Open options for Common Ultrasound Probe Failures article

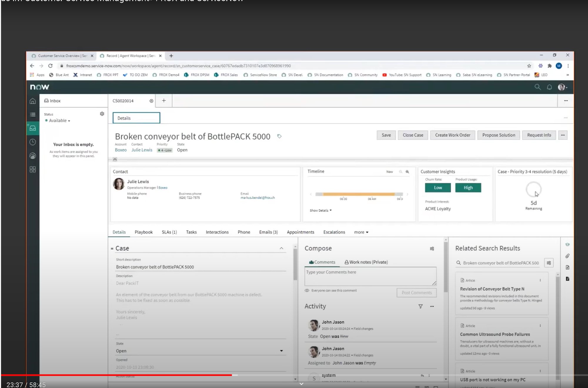pyautogui.click(x=540, y=326)
